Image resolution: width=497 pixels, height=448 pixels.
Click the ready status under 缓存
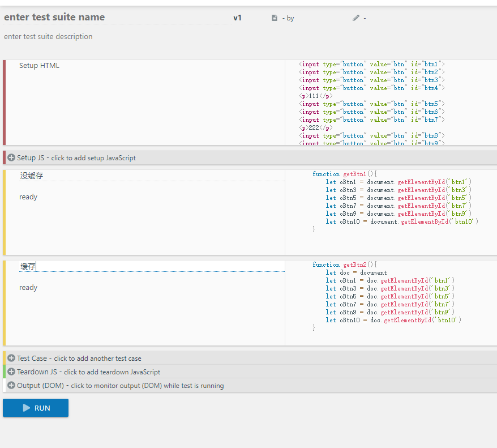(x=28, y=288)
